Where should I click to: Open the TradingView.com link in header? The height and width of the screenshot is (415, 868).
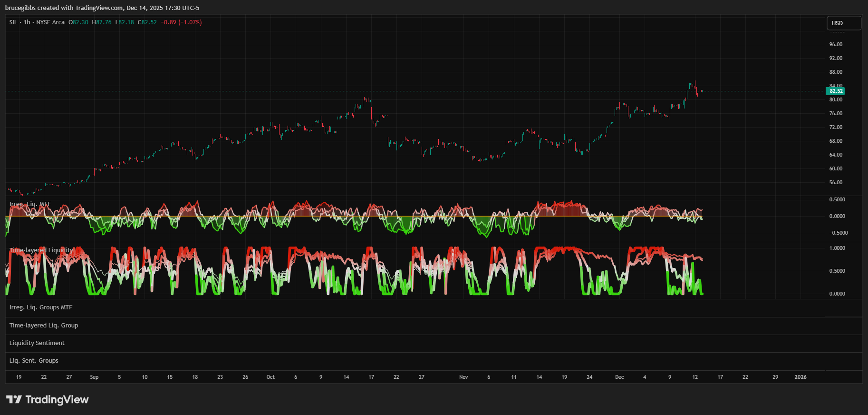99,8
